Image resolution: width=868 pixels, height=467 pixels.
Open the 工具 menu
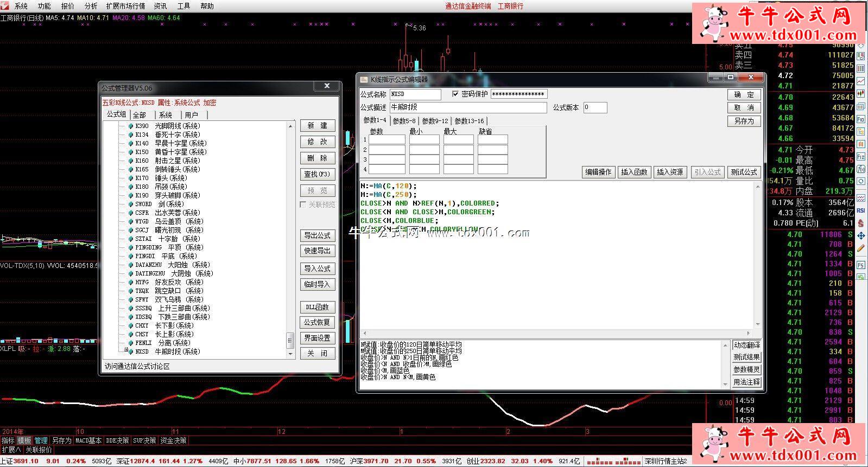(183, 6)
